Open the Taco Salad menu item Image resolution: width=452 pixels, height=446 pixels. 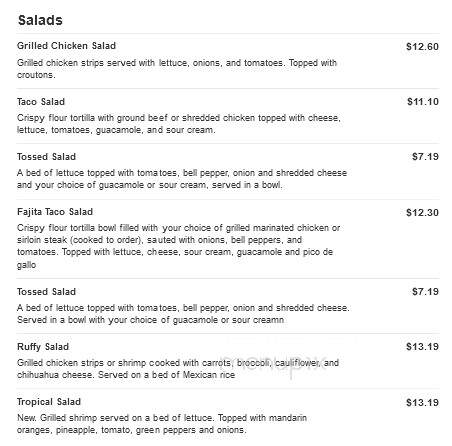coord(41,102)
